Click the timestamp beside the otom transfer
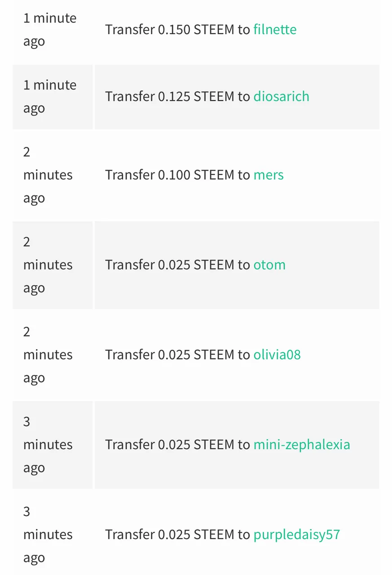 (48, 265)
